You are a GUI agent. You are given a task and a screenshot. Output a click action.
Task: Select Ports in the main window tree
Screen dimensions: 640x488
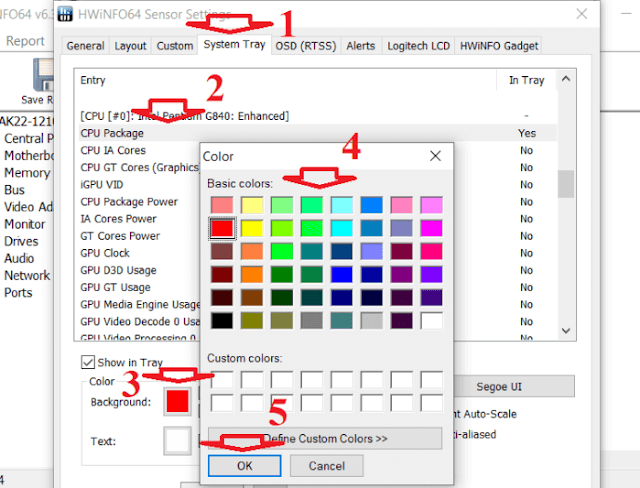click(18, 293)
